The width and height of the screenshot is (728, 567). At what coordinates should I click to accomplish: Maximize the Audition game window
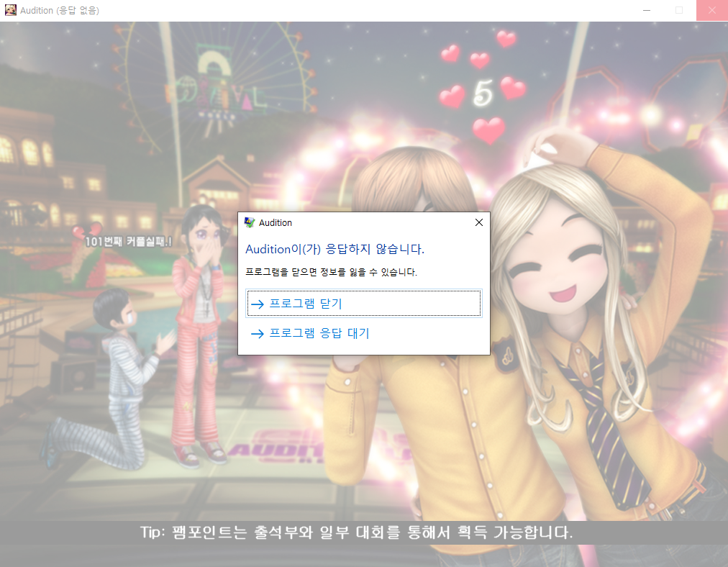click(x=679, y=10)
